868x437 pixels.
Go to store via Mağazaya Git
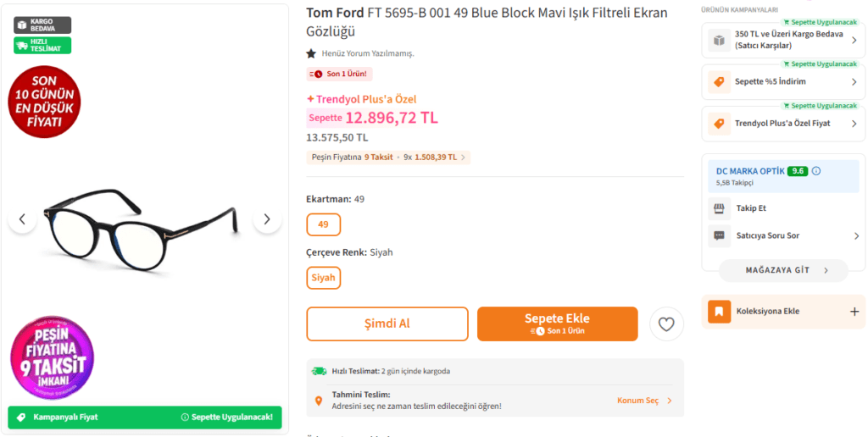(782, 270)
